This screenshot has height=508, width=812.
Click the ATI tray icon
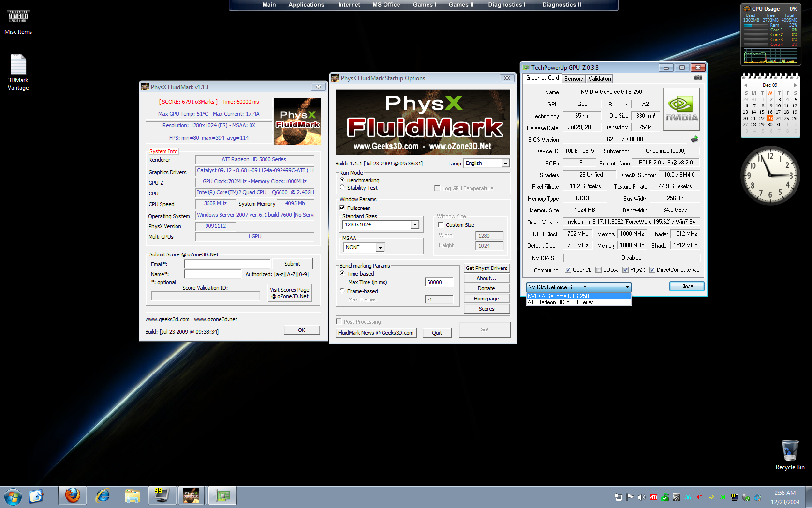coord(653,497)
